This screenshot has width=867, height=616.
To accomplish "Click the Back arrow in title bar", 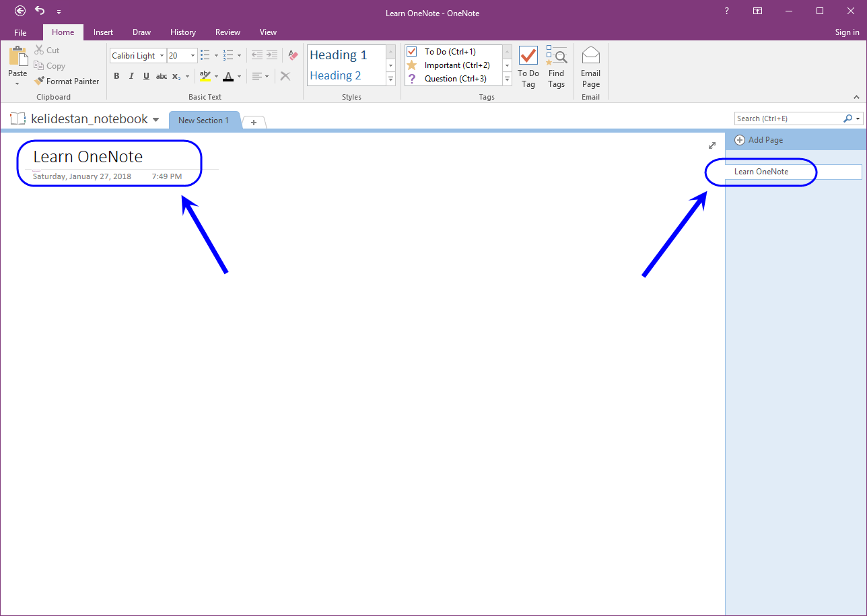I will (20, 11).
